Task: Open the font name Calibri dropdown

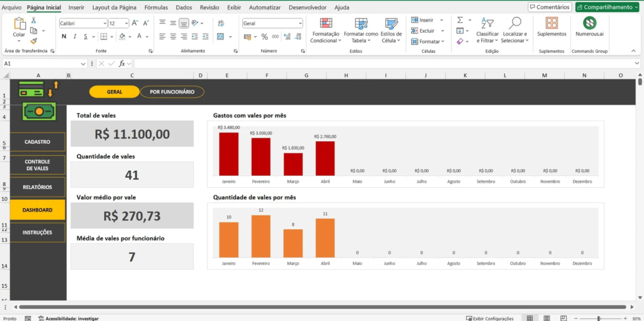Action: point(103,23)
